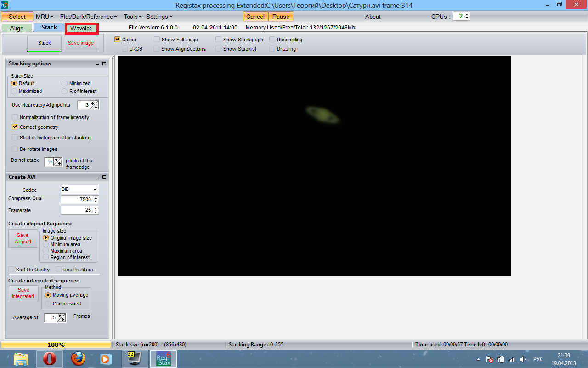Open the media player taskbar icon

coord(106,359)
